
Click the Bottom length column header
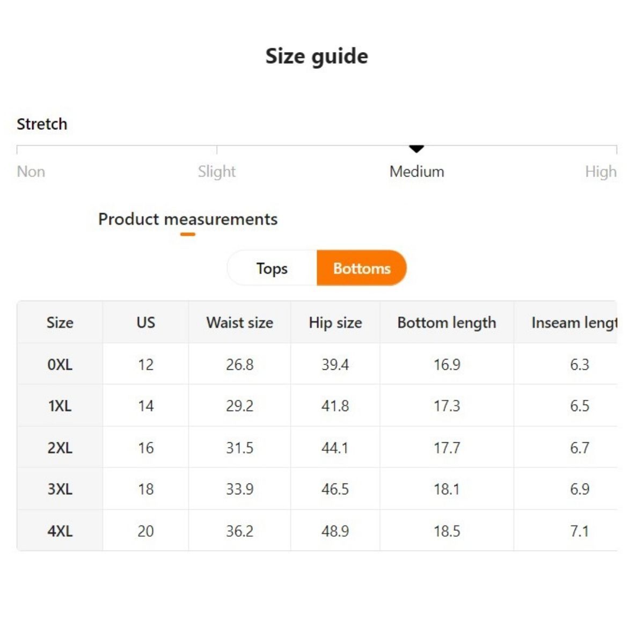tap(447, 323)
